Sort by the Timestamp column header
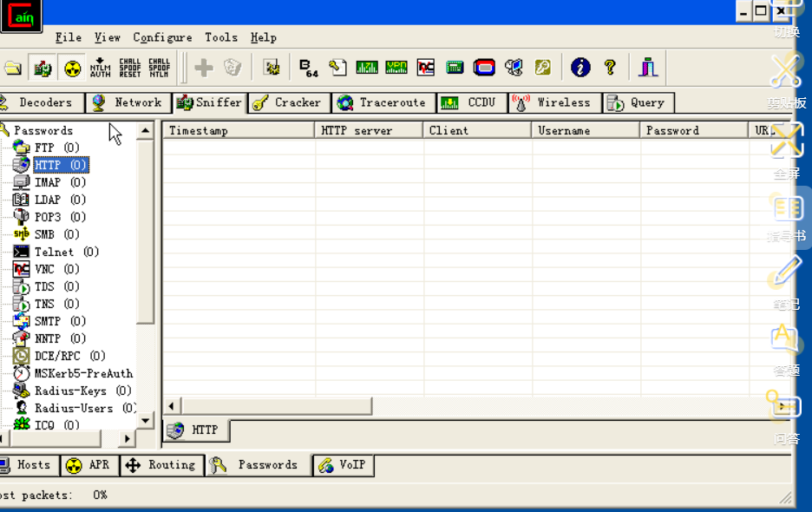Screen dimensions: 812x512 point(239,130)
